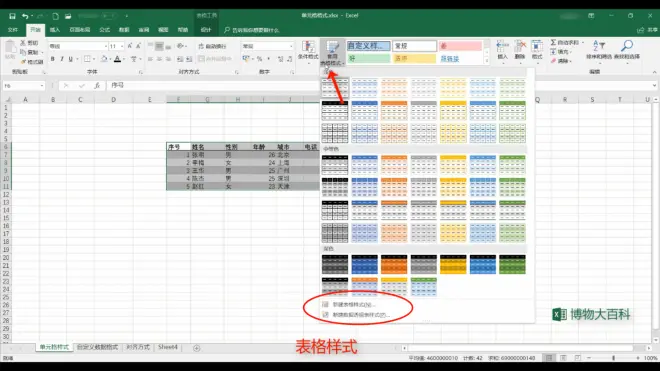This screenshot has width=660, height=371.
Task: Click the Sort and Filter icon
Action: click(x=599, y=45)
